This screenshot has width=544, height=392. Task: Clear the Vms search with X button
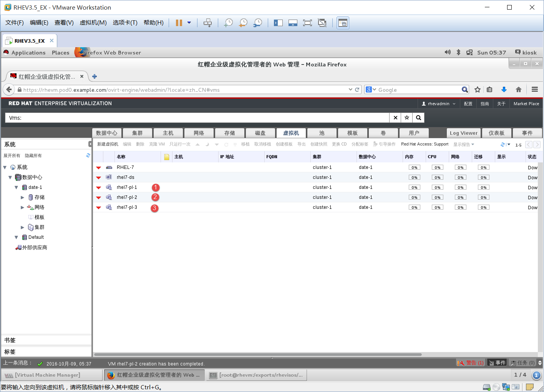tap(395, 118)
